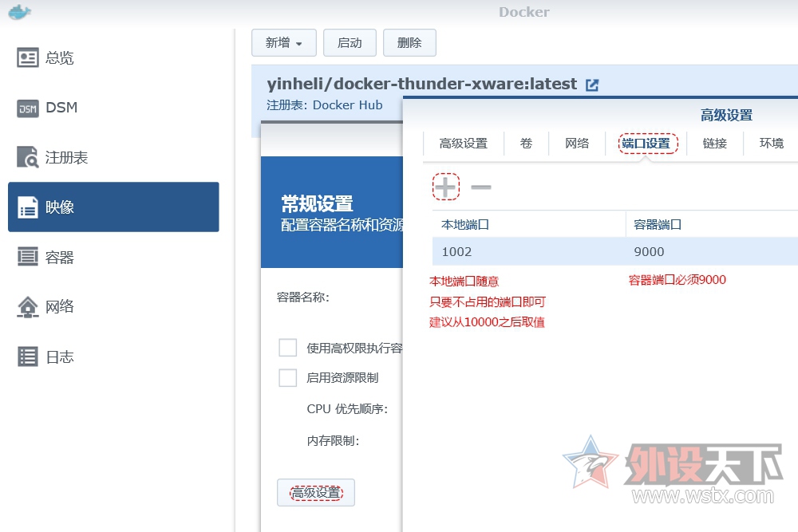Enable 使用高权限执行容器 checkbox
The image size is (798, 532).
[288, 348]
